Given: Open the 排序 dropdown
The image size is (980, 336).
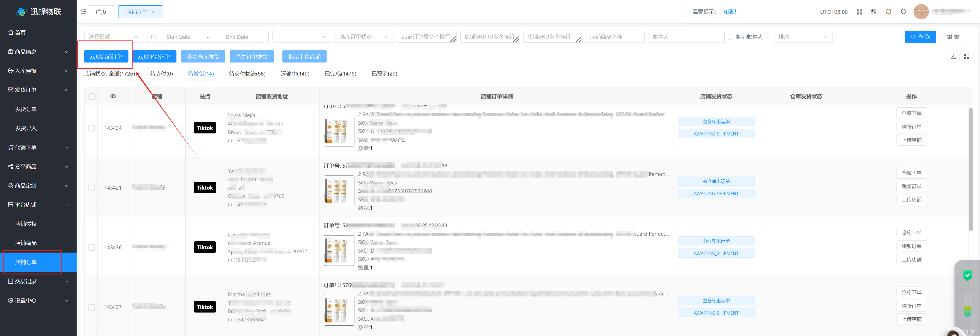Looking at the screenshot, I should coord(803,37).
